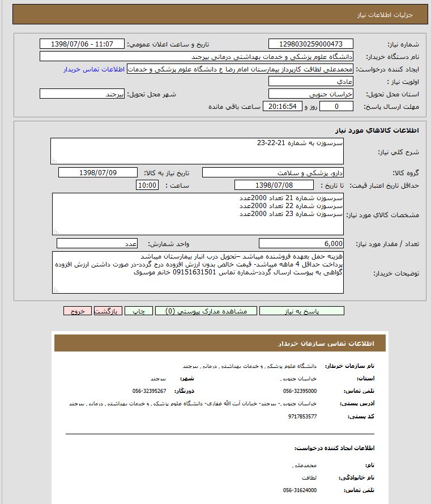This screenshot has height=504, width=431.
Task: Click the 'ساعت' field showing 10:00
Action: tap(147, 185)
